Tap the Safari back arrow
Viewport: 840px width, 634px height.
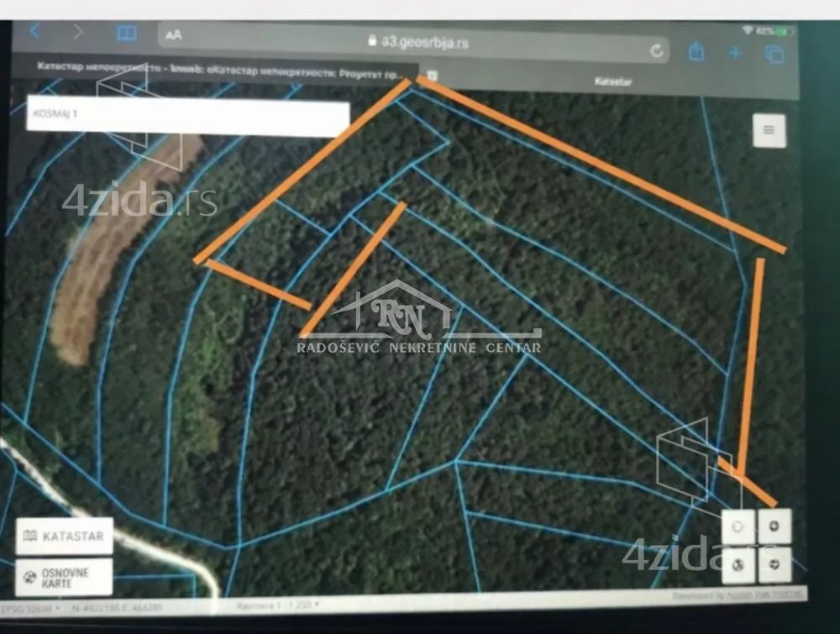coord(34,32)
